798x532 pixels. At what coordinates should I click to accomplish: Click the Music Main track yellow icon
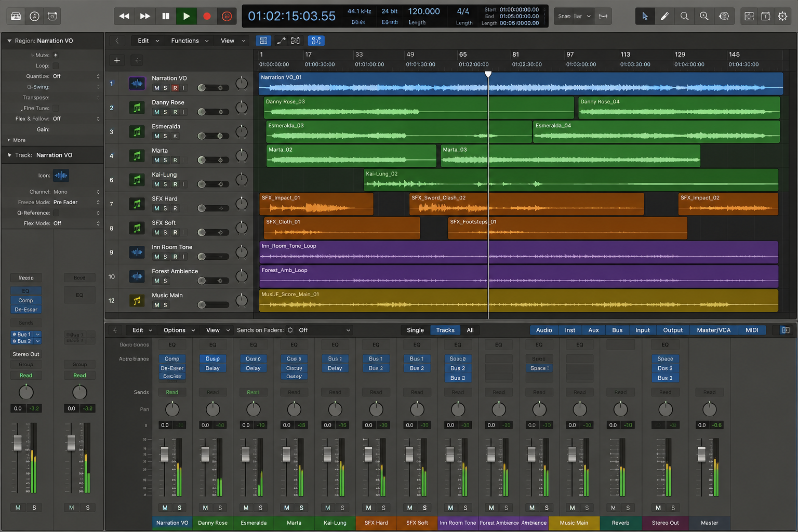tap(137, 300)
